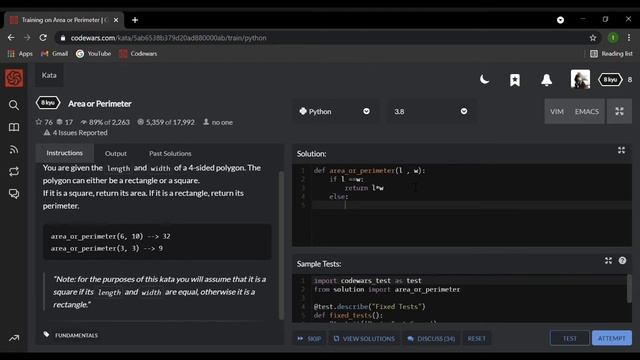Open the saved bookmark icon in header
The height and width of the screenshot is (360, 640).
(515, 80)
